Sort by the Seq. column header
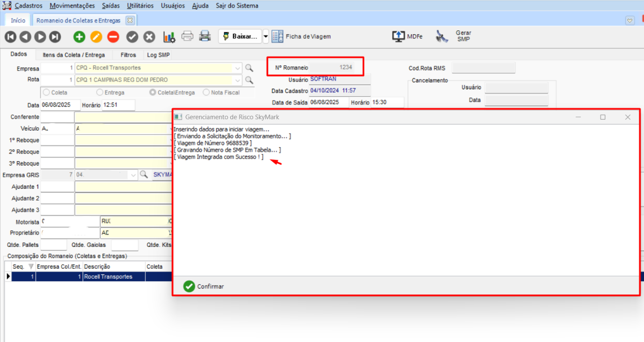This screenshot has width=644, height=342. [x=23, y=266]
